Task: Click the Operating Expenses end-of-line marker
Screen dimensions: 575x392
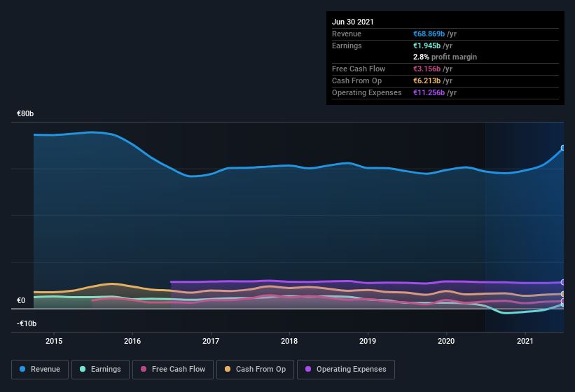Action: (x=563, y=282)
